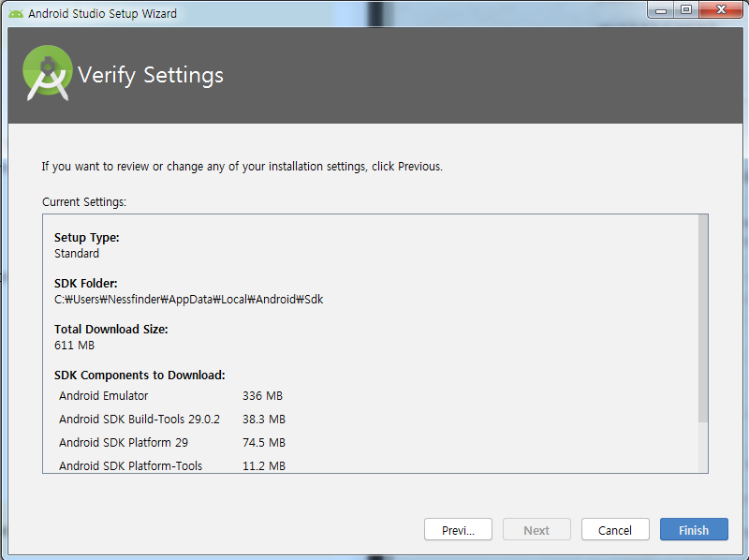
Task: Click the scrollbar track below the thumb
Action: (703, 448)
